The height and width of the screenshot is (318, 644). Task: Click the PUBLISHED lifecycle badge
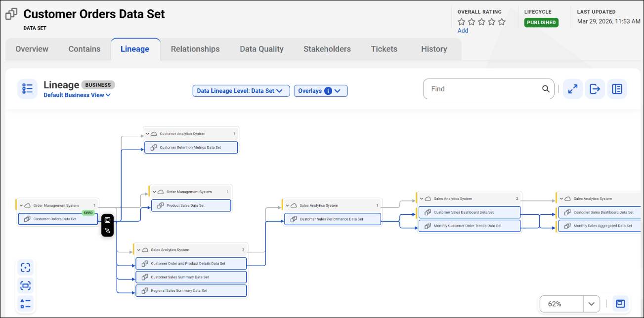(x=541, y=22)
